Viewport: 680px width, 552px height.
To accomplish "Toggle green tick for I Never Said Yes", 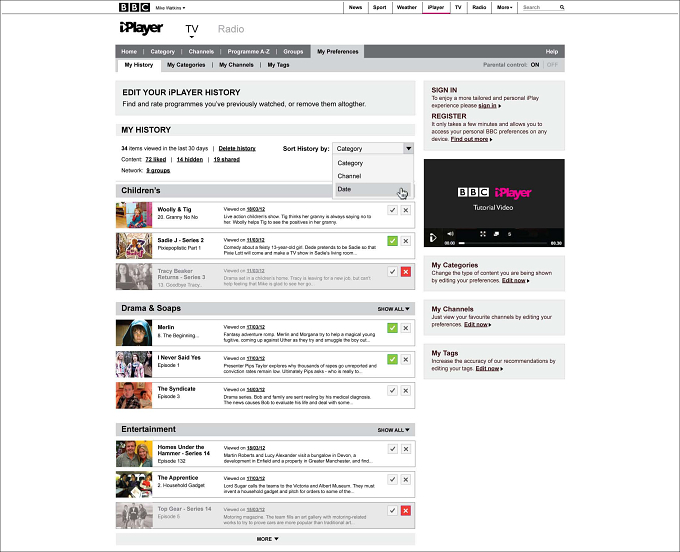I will [392, 359].
